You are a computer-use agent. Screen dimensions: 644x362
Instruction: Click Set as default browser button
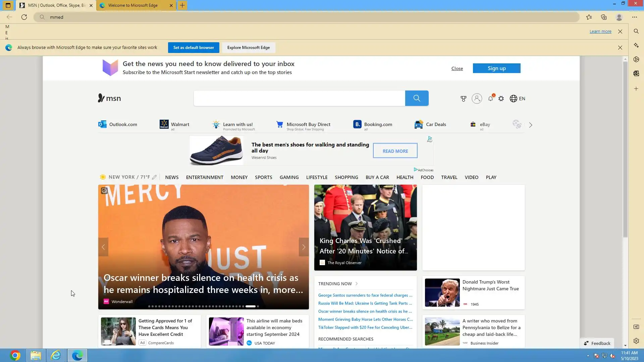coord(194,48)
